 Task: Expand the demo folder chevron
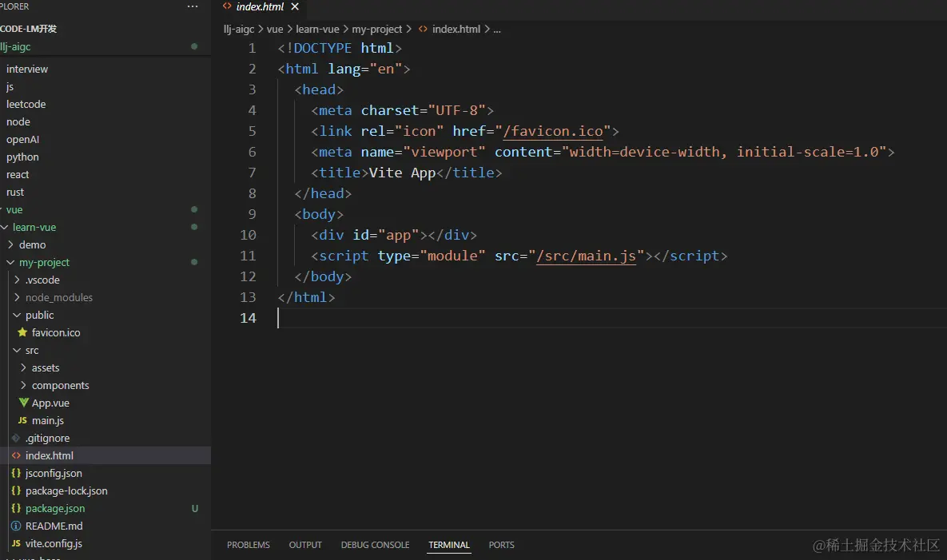[x=11, y=244]
